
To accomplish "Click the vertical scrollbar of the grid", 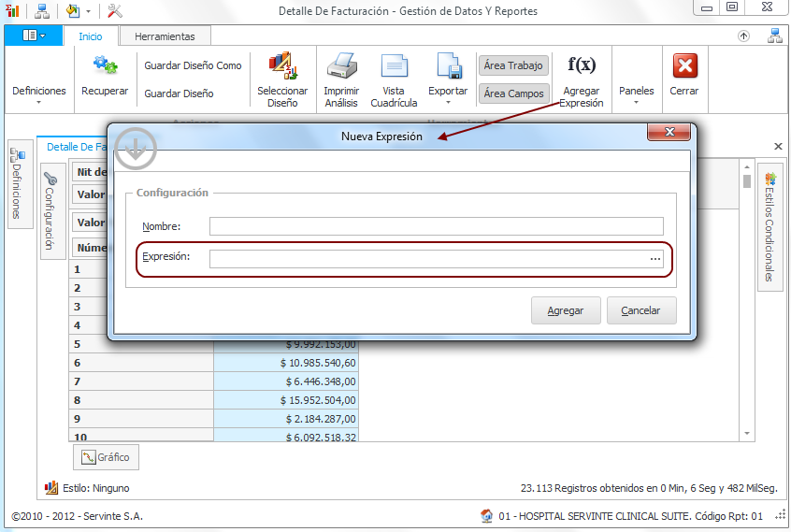I will 747,299.
